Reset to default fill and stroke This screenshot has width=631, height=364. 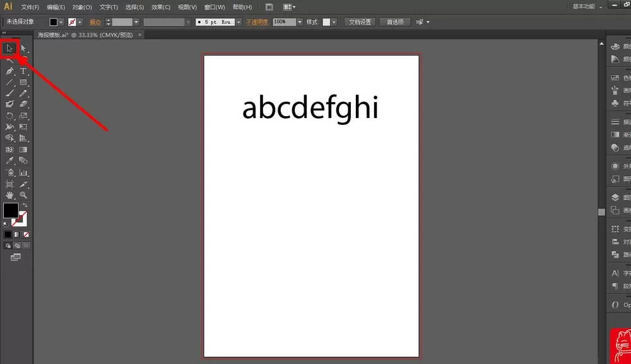point(6,225)
